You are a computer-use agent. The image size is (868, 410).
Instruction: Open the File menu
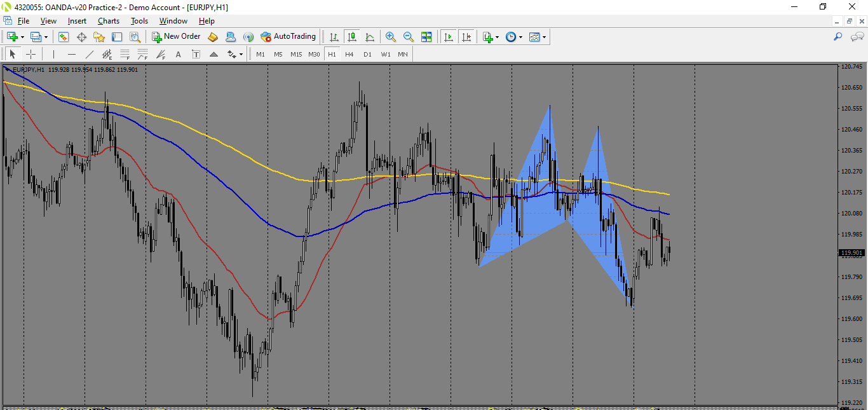[24, 21]
